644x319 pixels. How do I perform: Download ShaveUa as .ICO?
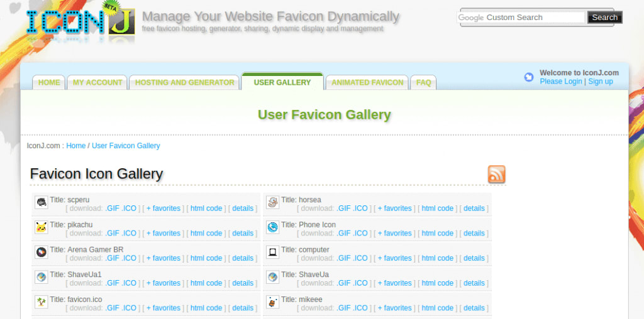coord(360,283)
